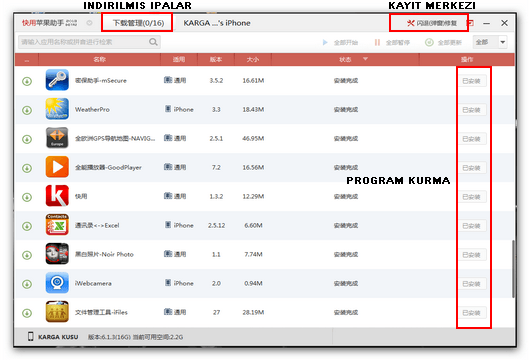530x360 pixels.
Task: Expand the arrow beside the app logo
Action: (89, 23)
